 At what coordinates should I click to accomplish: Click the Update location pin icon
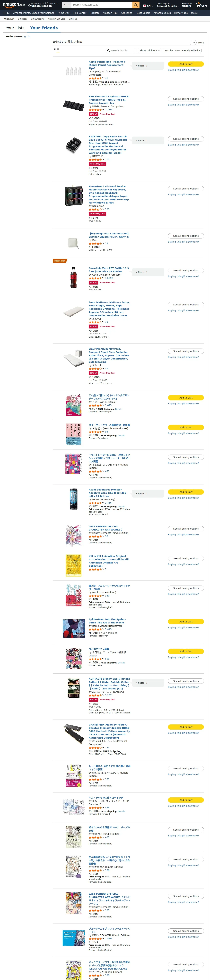coord(29,6)
